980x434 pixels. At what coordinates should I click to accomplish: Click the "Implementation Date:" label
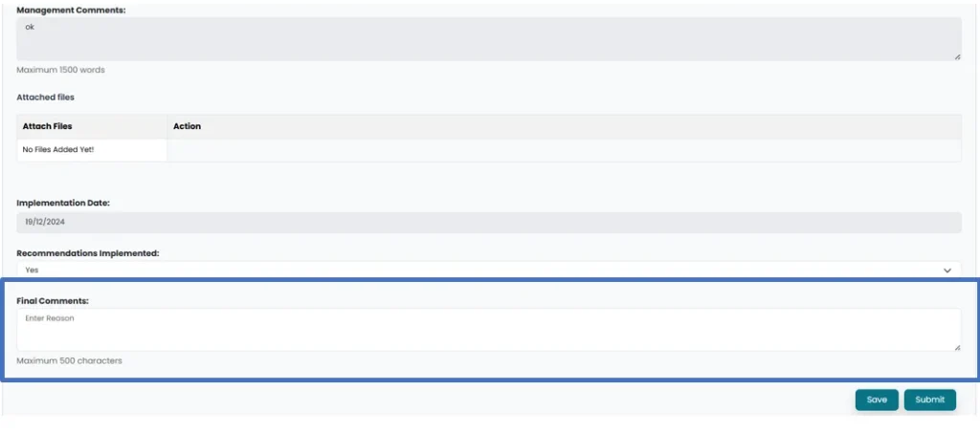point(63,203)
